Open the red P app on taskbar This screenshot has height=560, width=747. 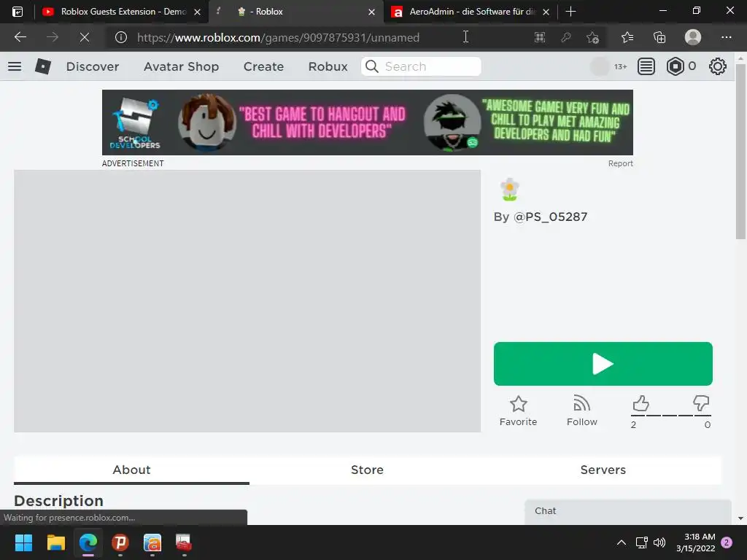(x=120, y=542)
